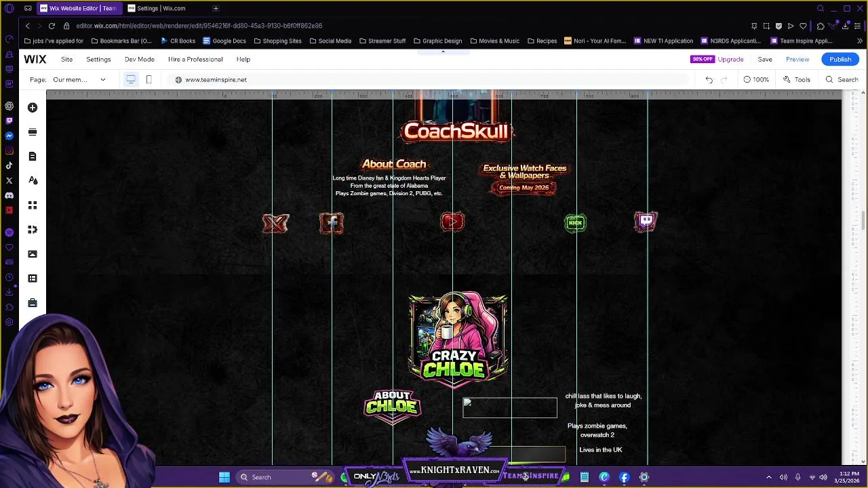Click the Undo arrow
Screen dimensions: 868x488
tap(709, 79)
